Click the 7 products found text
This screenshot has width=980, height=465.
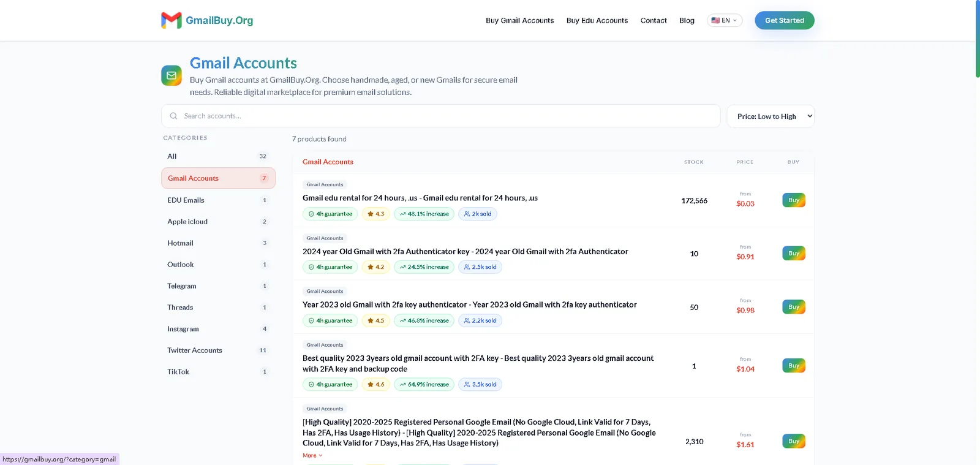click(319, 139)
